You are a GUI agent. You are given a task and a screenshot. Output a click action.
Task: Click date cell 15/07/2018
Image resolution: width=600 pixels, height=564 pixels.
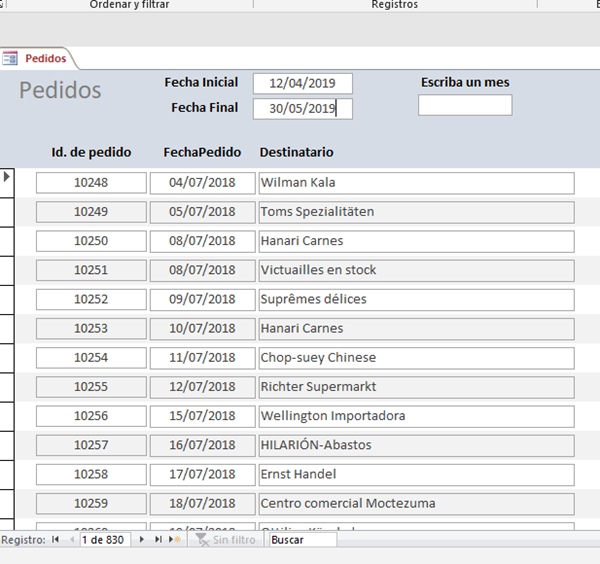pyautogui.click(x=202, y=416)
